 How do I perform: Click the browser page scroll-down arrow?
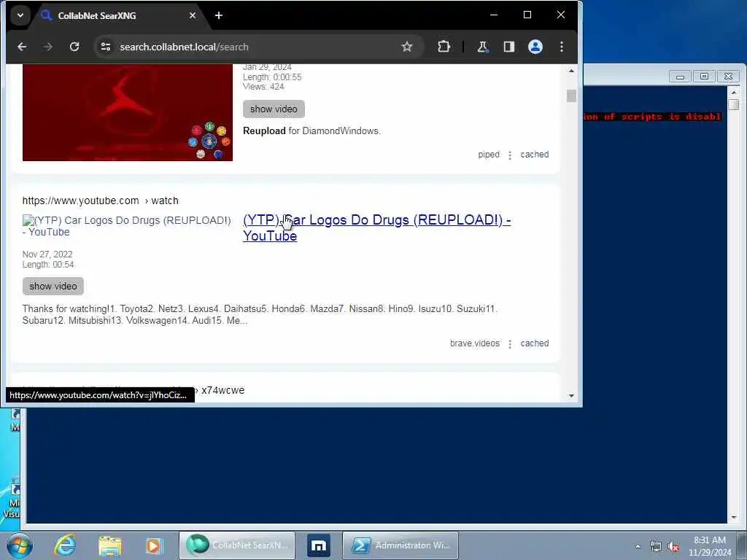coord(572,396)
